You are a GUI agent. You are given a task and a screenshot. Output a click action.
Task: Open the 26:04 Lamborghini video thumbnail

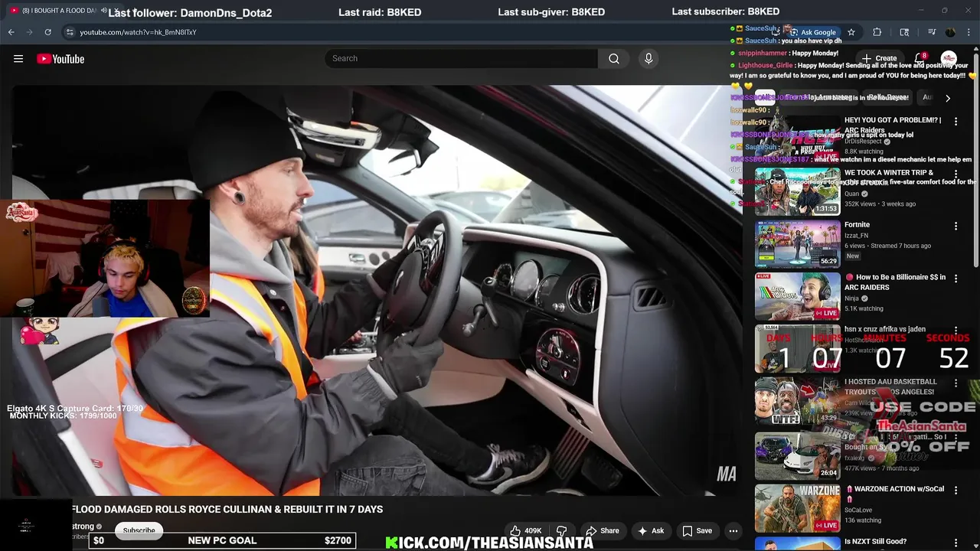(797, 455)
